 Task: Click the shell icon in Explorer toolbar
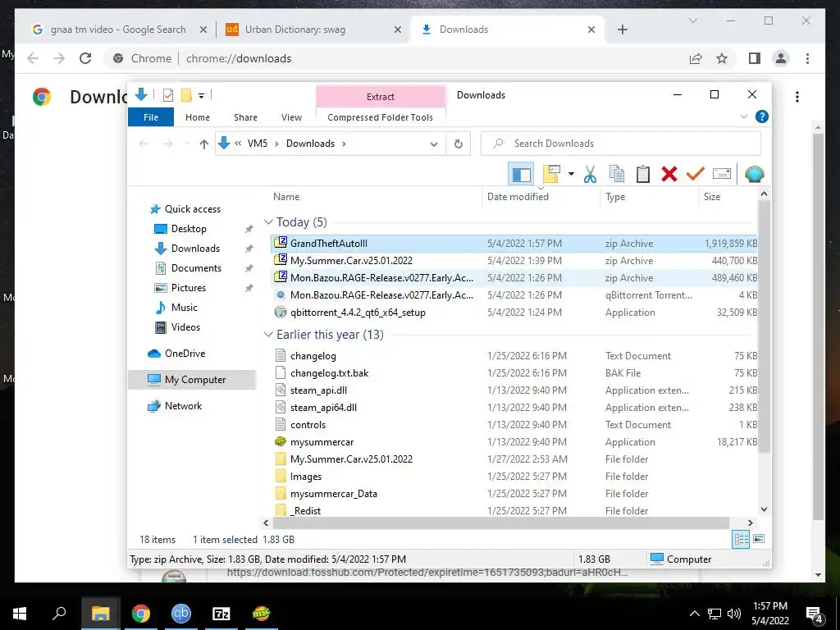(755, 174)
